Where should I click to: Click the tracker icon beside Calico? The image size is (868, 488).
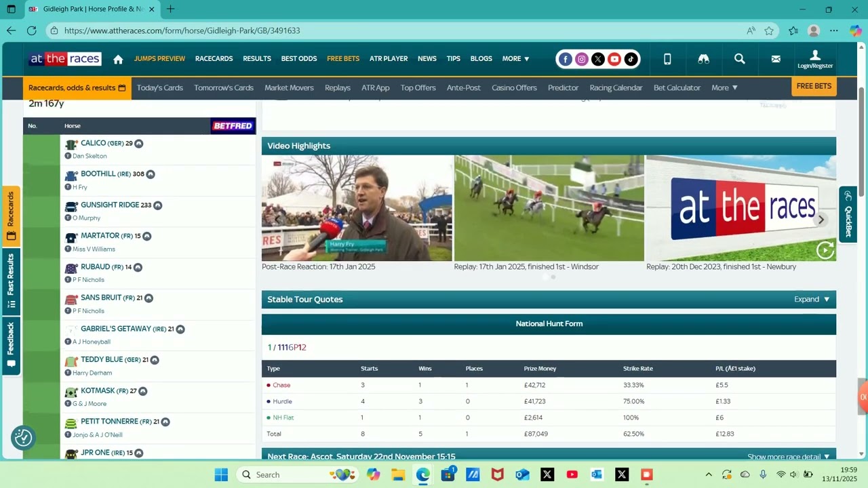[138, 144]
